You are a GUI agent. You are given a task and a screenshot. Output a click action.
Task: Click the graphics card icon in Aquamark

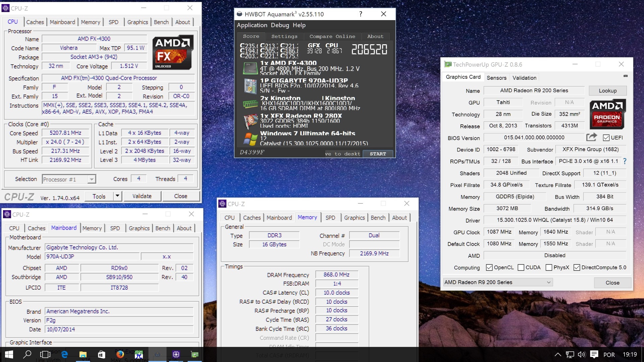(x=250, y=121)
